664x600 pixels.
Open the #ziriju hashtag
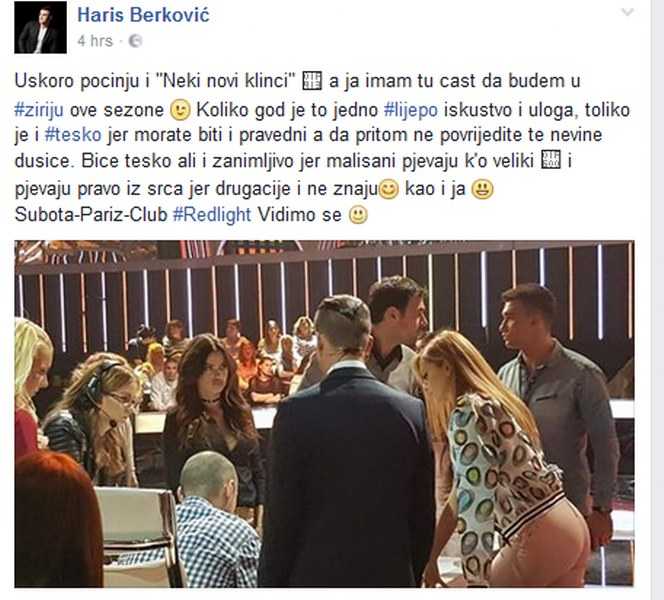point(39,110)
